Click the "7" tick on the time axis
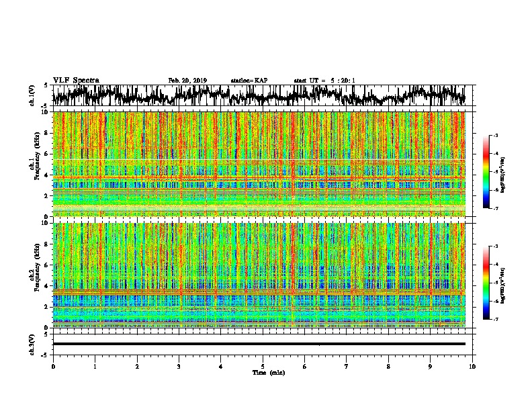This screenshot has width=532, height=411. pos(347,367)
